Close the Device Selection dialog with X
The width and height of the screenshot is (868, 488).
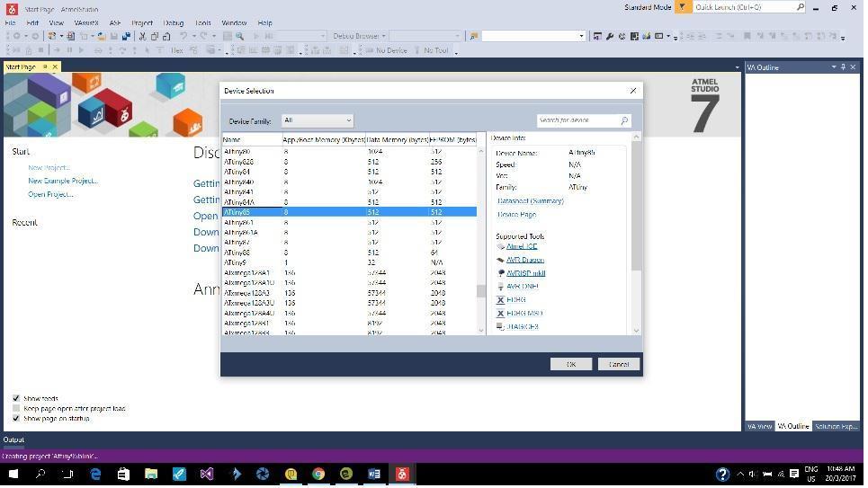(x=632, y=91)
